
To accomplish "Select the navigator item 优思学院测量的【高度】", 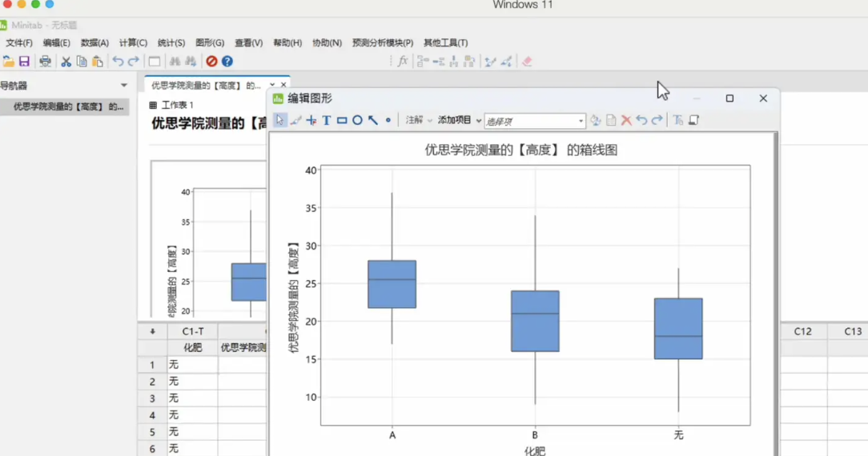I will (x=65, y=106).
